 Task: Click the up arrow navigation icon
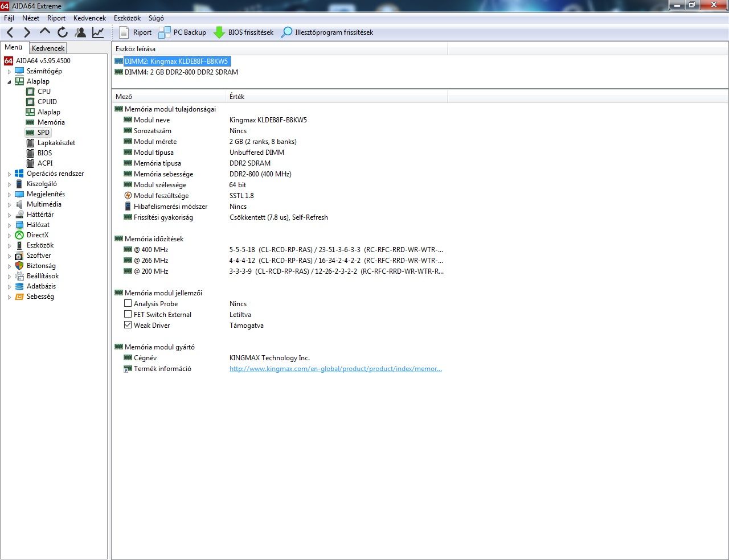pyautogui.click(x=45, y=32)
